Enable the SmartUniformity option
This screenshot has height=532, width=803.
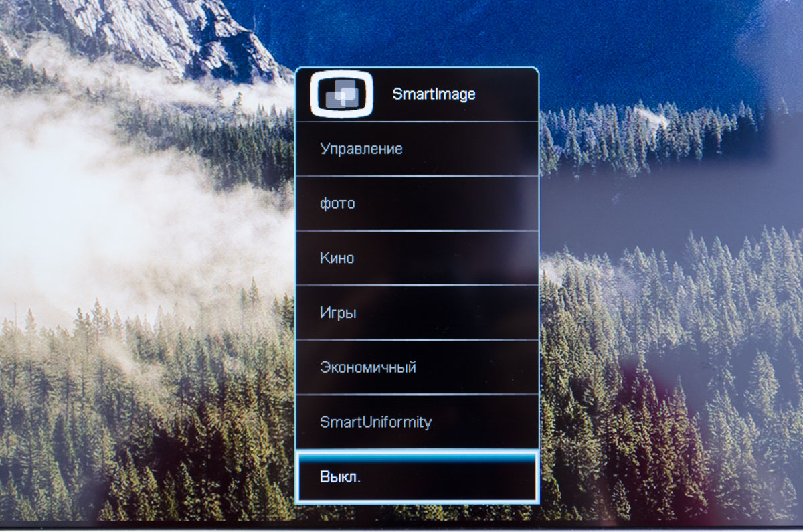[417, 422]
